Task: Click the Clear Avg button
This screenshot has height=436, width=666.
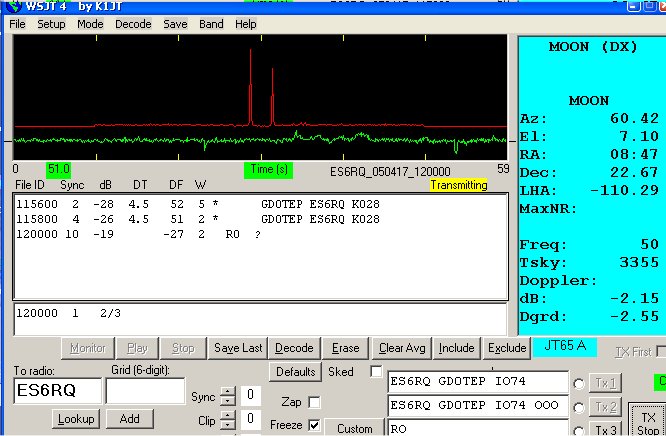Action: 402,348
